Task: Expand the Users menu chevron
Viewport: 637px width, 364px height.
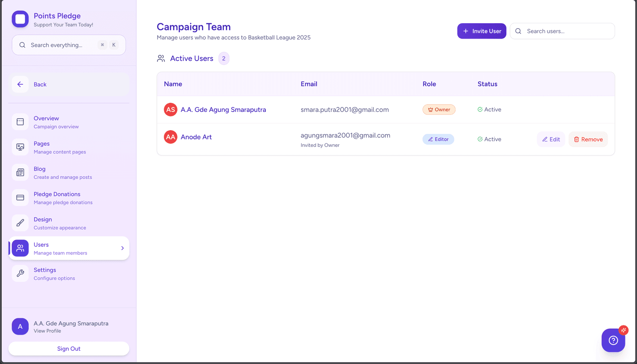Action: 122,248
